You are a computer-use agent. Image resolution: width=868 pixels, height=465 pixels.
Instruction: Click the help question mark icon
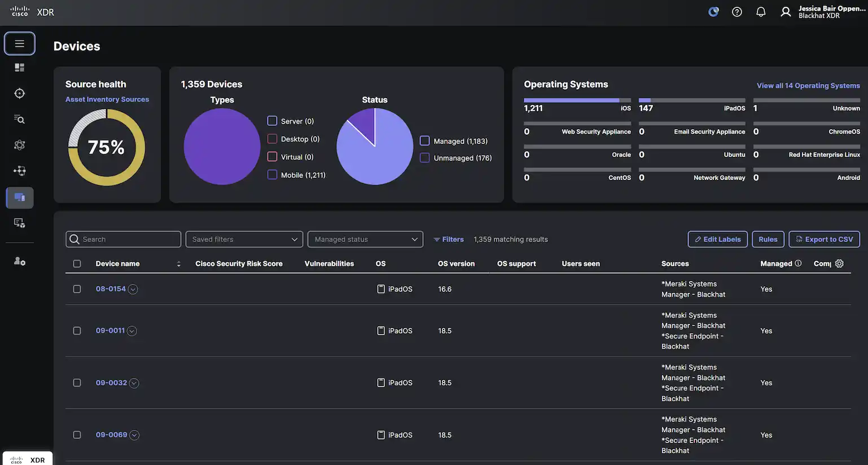tap(737, 11)
